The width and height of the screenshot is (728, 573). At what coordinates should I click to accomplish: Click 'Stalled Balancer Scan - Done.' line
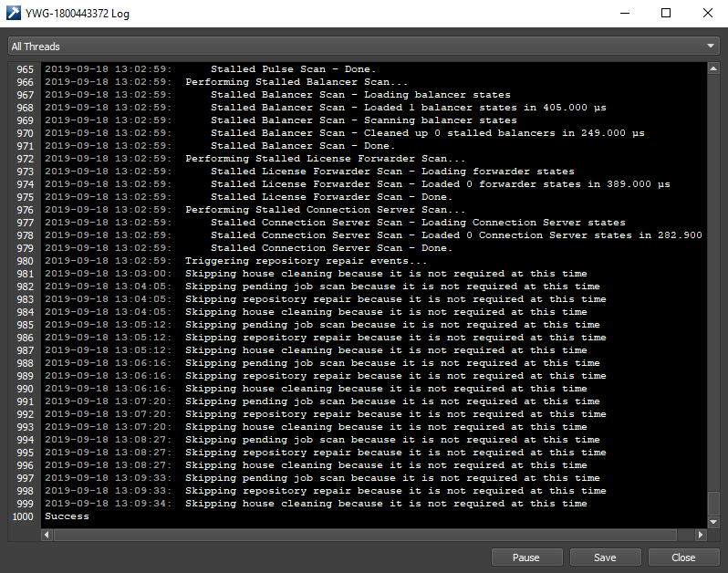click(x=220, y=146)
